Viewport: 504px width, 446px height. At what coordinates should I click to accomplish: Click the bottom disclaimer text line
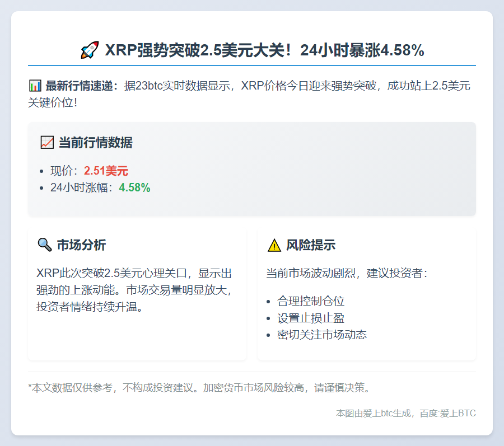(199, 388)
